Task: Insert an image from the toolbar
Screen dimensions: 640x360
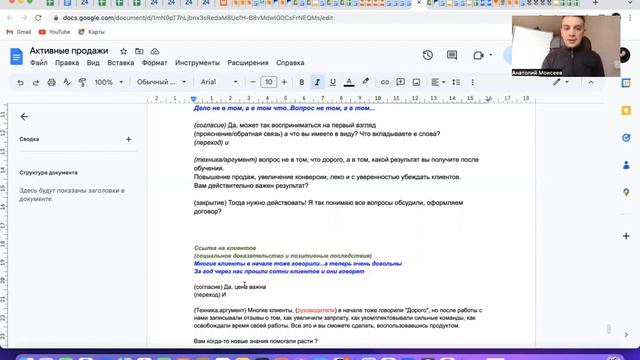Action: click(x=416, y=82)
